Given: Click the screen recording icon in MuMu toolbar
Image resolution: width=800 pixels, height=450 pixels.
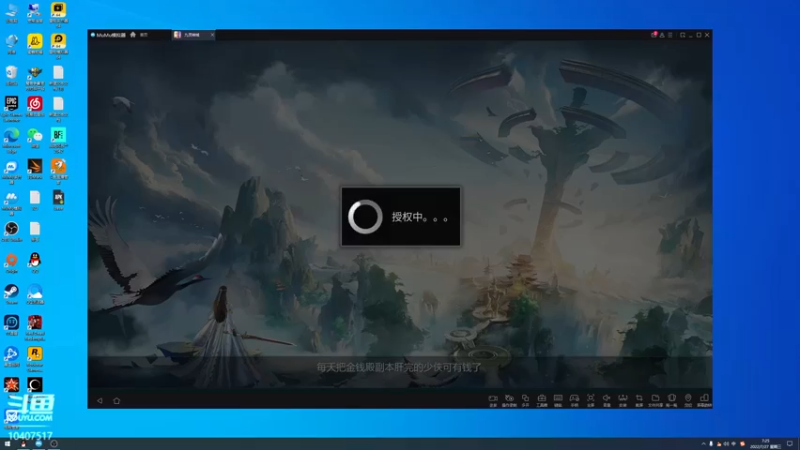Looking at the screenshot, I should click(493, 398).
